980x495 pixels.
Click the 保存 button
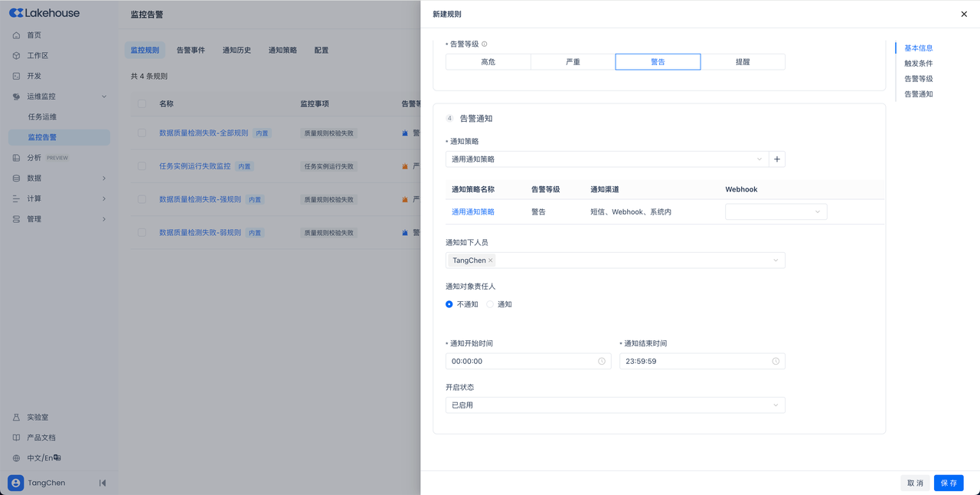(x=948, y=483)
